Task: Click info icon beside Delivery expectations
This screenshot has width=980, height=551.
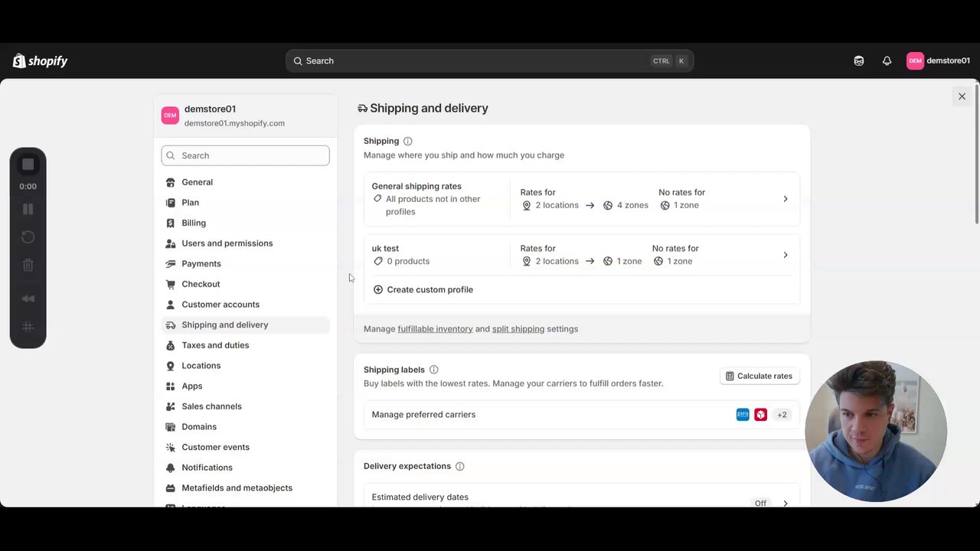Action: tap(460, 466)
